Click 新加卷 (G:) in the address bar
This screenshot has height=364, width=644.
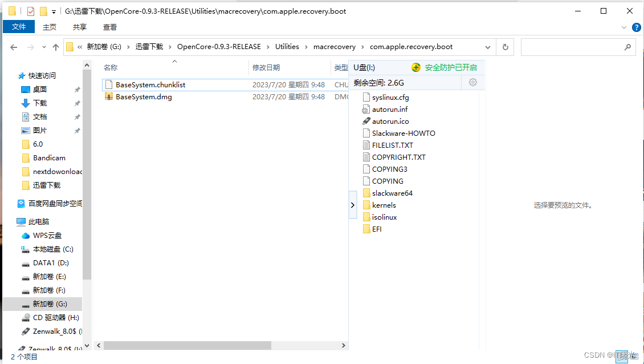click(104, 47)
